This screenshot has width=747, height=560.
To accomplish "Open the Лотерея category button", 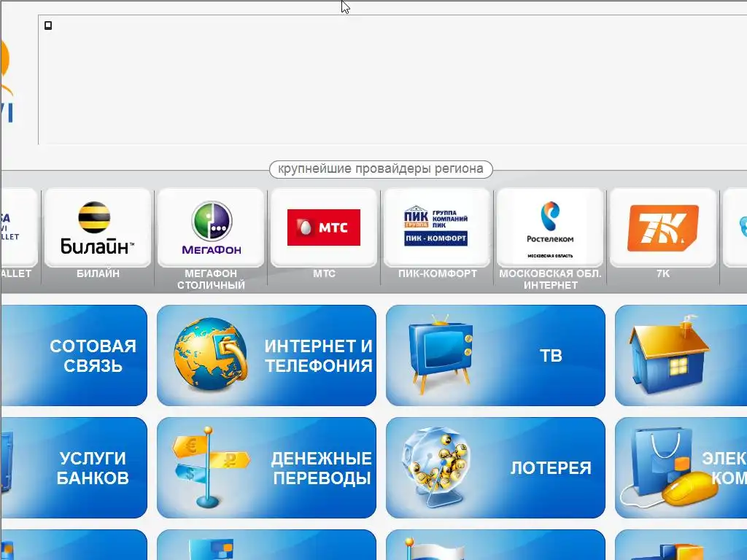I will tap(495, 467).
